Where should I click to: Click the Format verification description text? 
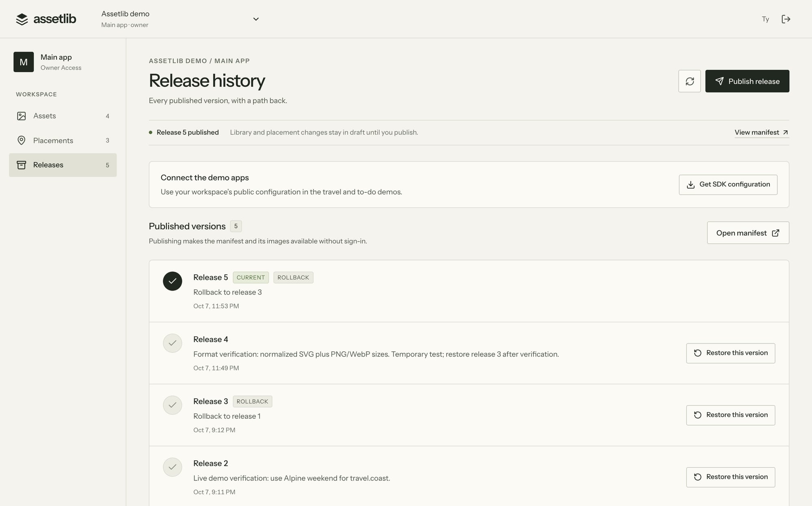376,354
